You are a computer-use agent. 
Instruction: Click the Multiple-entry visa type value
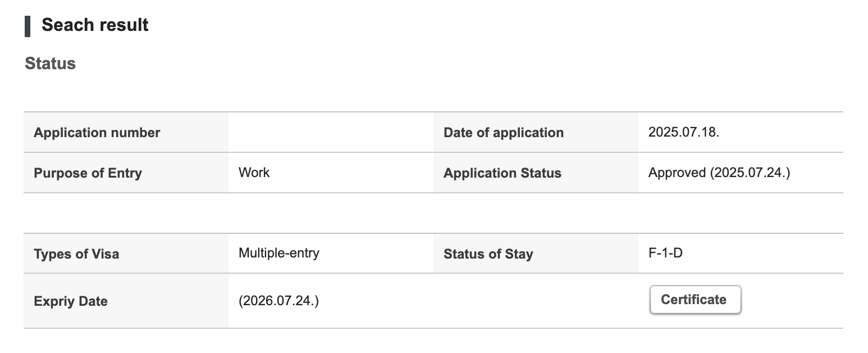tap(278, 253)
